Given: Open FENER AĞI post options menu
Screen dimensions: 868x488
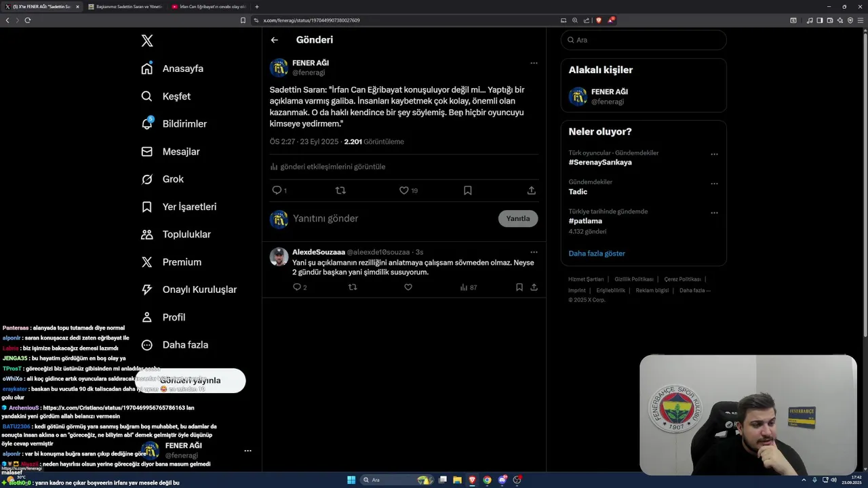Looking at the screenshot, I should [x=534, y=63].
